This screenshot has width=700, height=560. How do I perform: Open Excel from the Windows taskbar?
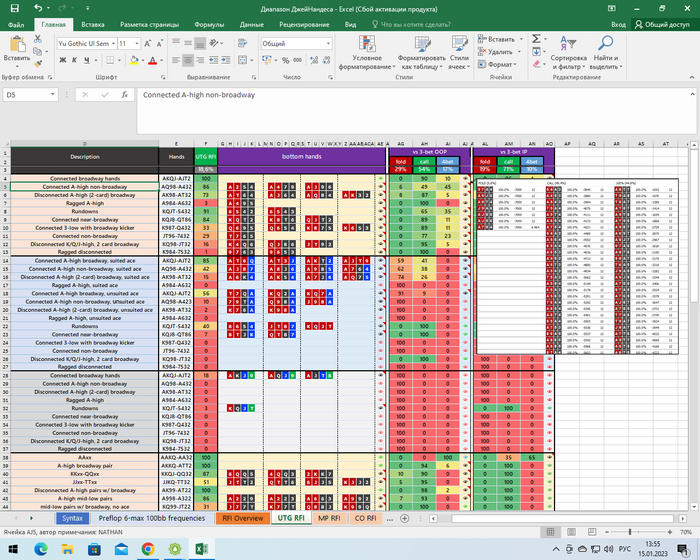[x=201, y=549]
